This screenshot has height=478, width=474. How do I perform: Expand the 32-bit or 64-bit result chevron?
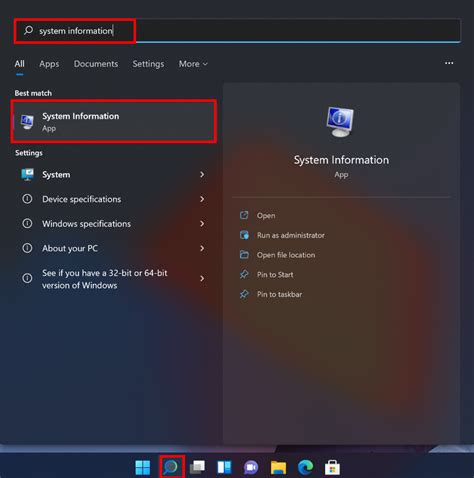[202, 278]
